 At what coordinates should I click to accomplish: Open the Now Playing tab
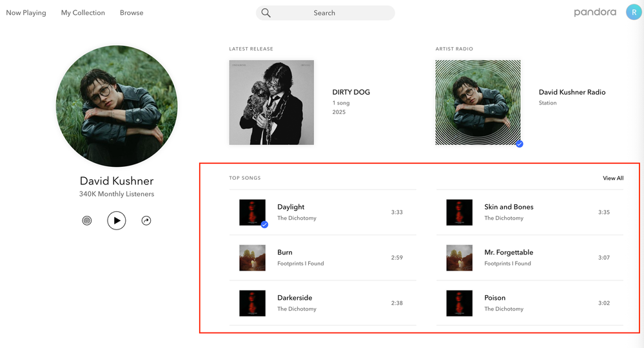[26, 13]
